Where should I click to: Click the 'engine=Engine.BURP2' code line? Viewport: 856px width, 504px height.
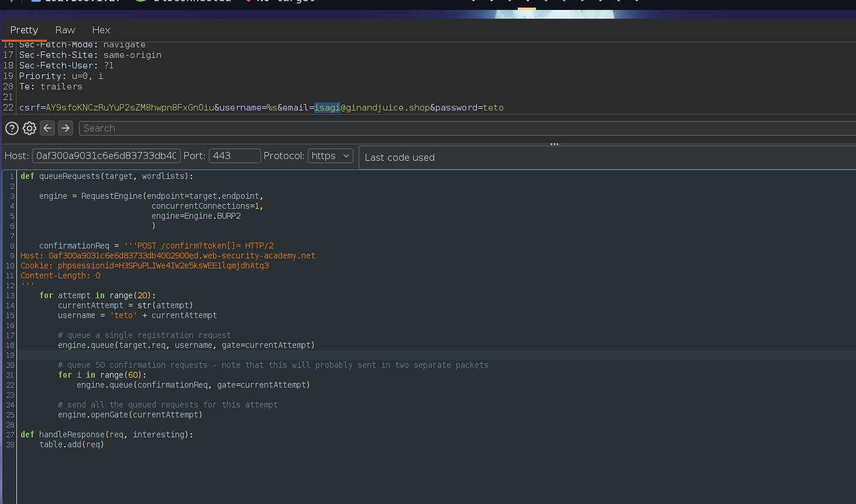(x=196, y=216)
